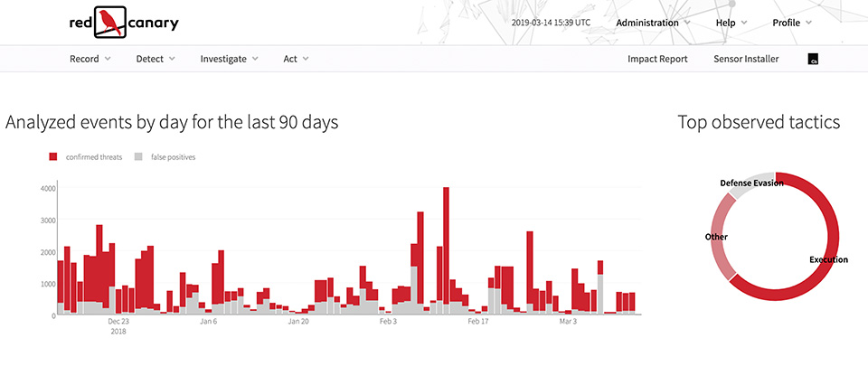The height and width of the screenshot is (385, 868).
Task: Click the tallest red bar near 4000
Action: [x=447, y=244]
